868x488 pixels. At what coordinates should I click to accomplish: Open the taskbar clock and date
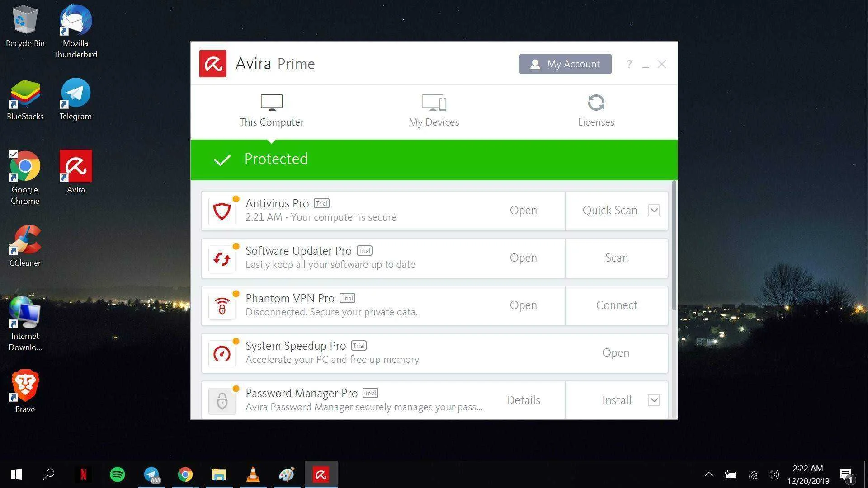[808, 474]
